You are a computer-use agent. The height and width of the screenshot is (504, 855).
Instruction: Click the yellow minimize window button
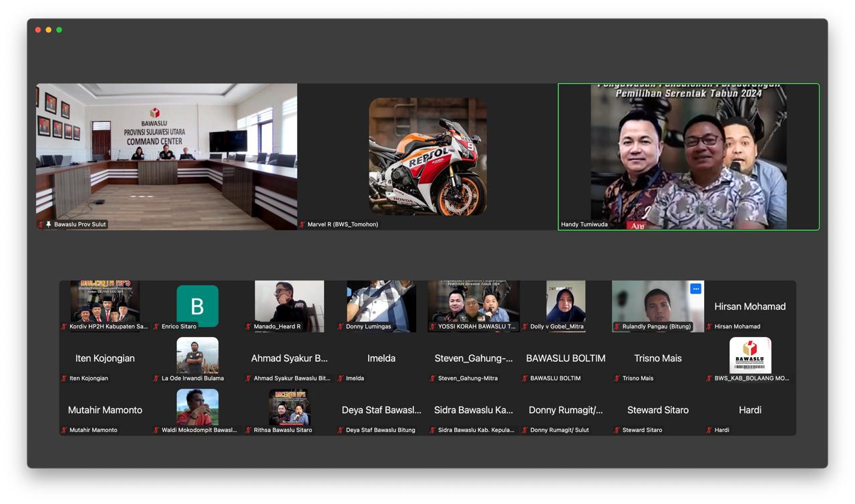pos(49,30)
